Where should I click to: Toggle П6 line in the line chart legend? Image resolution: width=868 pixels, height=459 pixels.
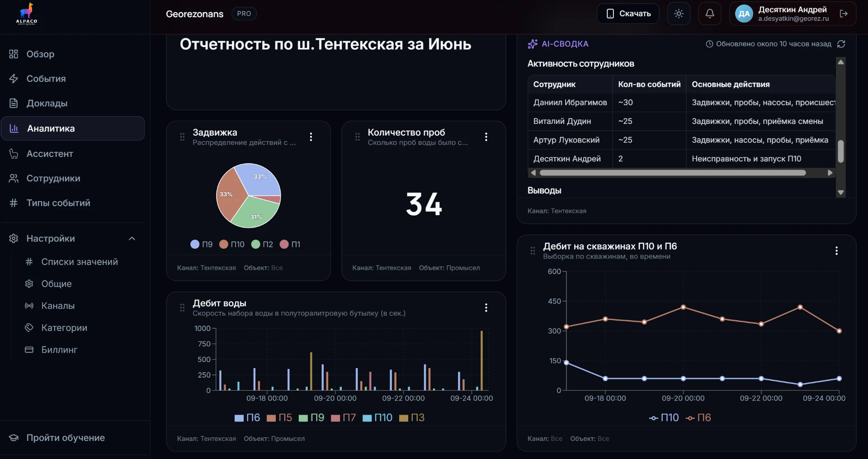(698, 418)
